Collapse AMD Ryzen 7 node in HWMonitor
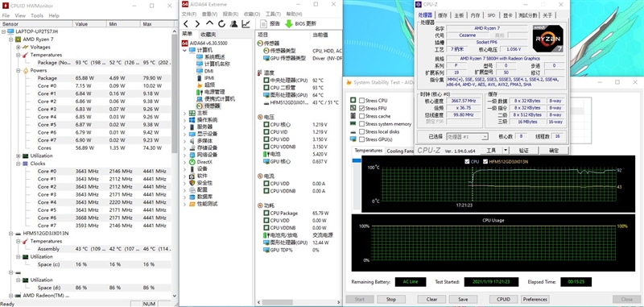This screenshot has width=644, height=307. pyautogui.click(x=10, y=39)
